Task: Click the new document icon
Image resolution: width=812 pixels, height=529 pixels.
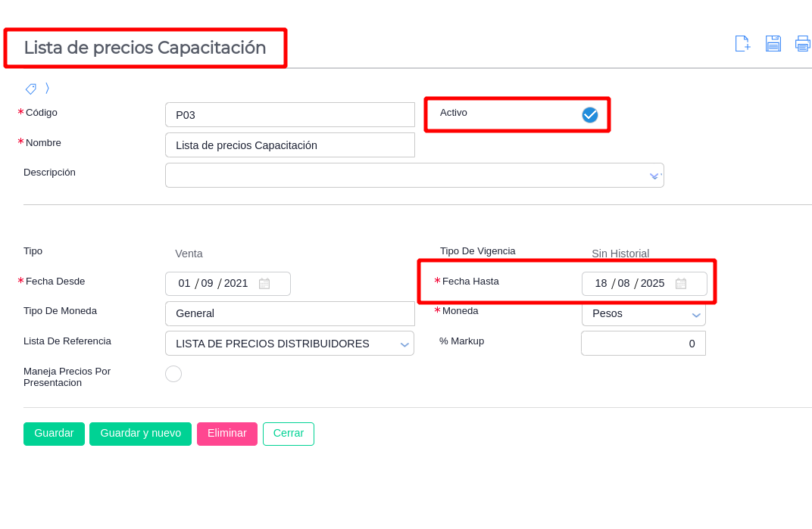Action: tap(742, 44)
